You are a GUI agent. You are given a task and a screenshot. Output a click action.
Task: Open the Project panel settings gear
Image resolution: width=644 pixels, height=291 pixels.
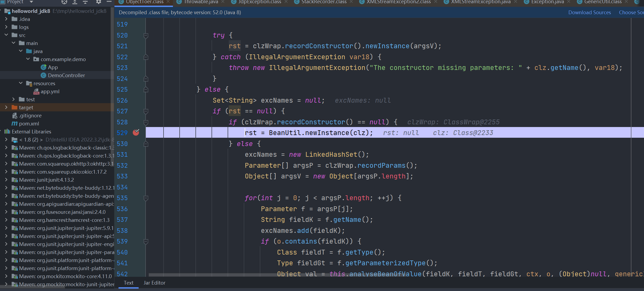[x=99, y=2]
